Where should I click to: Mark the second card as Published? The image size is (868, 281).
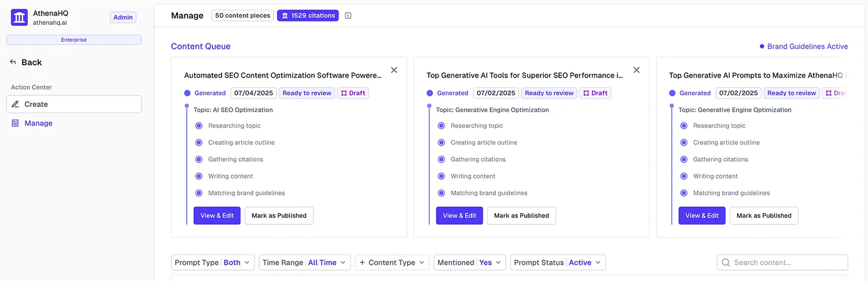click(x=521, y=216)
